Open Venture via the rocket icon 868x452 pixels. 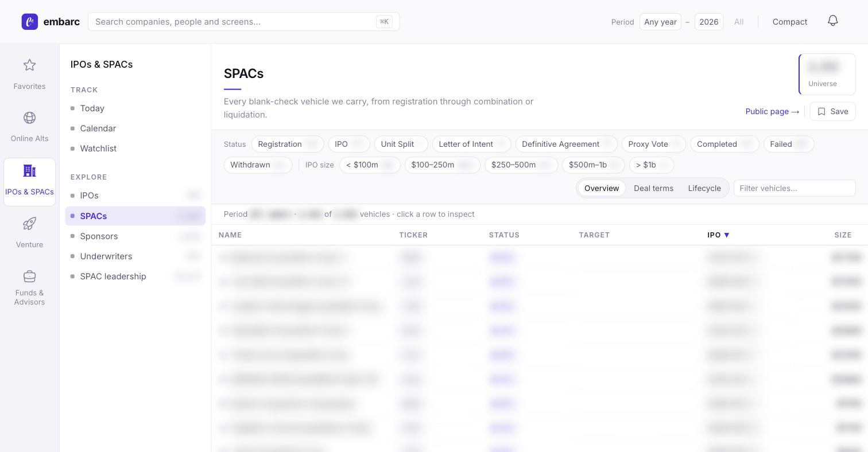tap(29, 224)
